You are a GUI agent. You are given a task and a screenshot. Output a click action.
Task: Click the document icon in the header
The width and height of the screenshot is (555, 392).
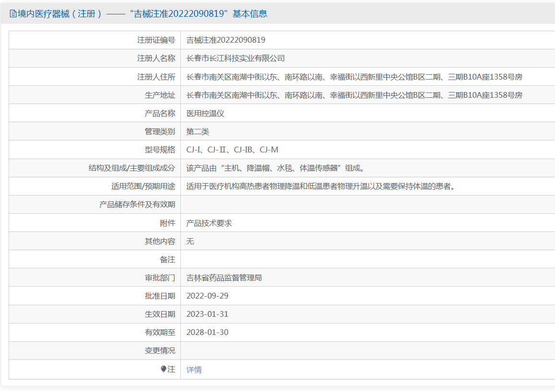pyautogui.click(x=13, y=14)
